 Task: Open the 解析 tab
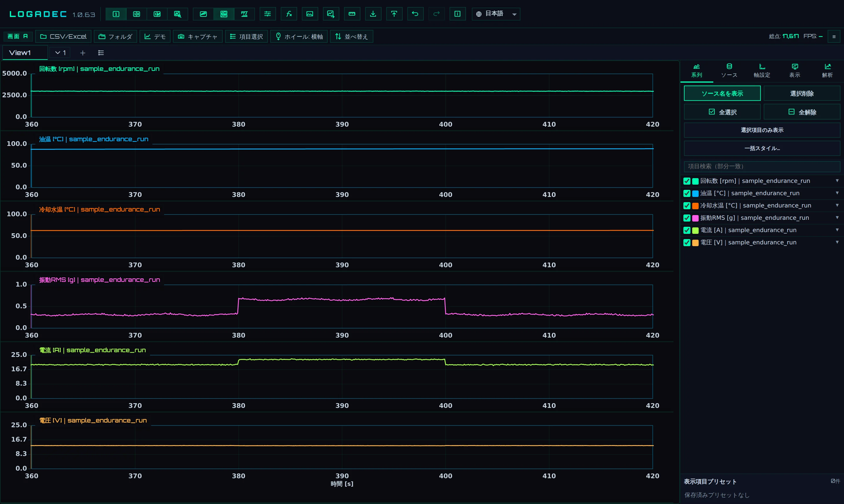pyautogui.click(x=827, y=71)
